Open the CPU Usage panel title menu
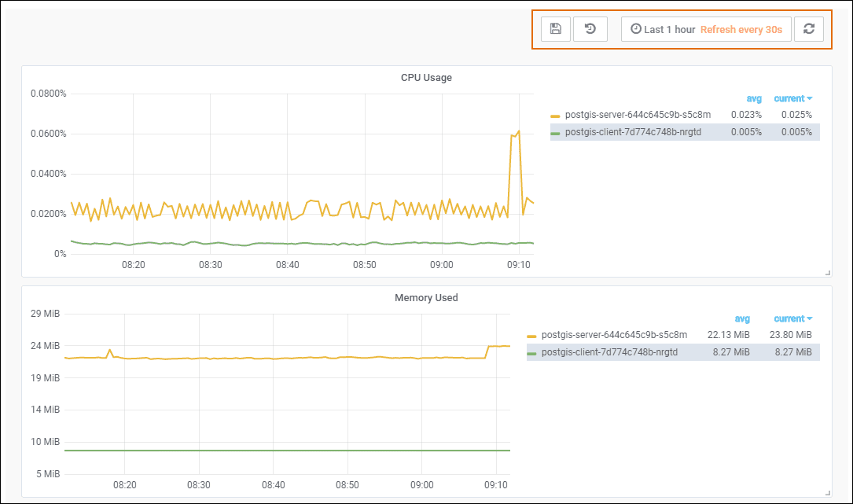The width and height of the screenshot is (853, 504). (x=426, y=78)
